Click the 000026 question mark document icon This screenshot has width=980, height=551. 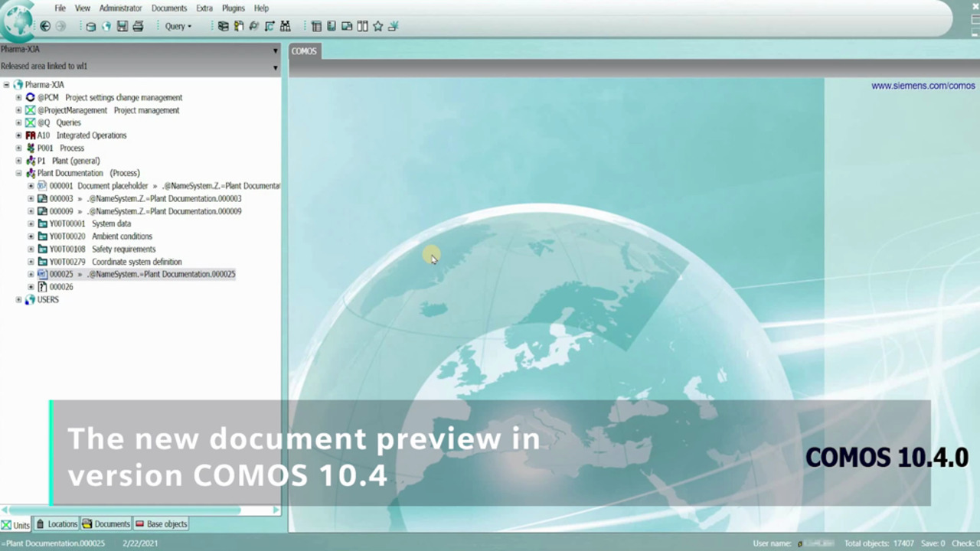(x=42, y=287)
